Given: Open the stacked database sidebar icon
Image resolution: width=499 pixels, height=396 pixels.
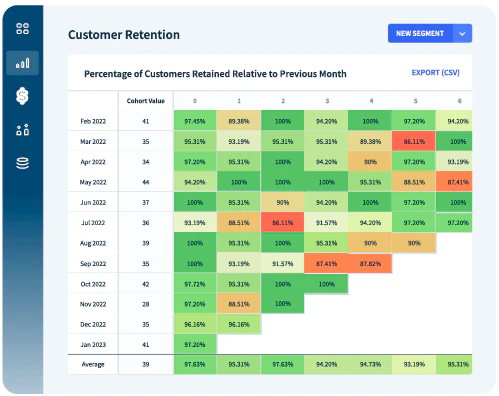Looking at the screenshot, I should click(22, 163).
